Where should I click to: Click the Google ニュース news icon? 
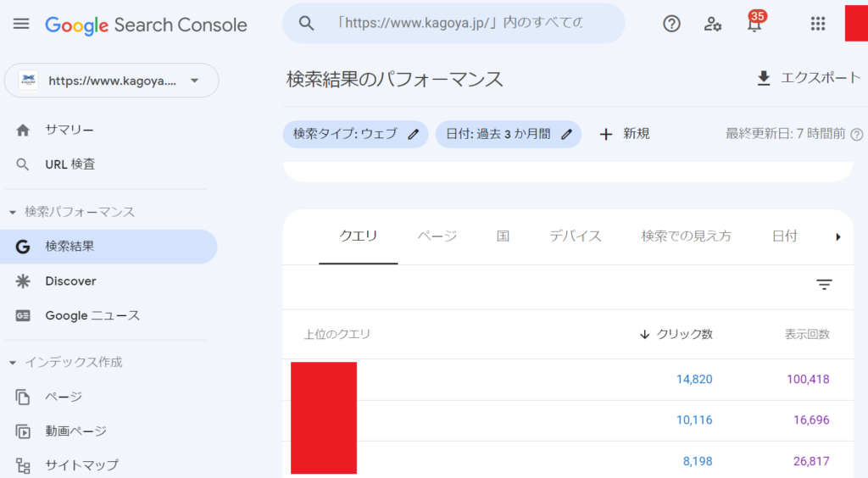[23, 315]
